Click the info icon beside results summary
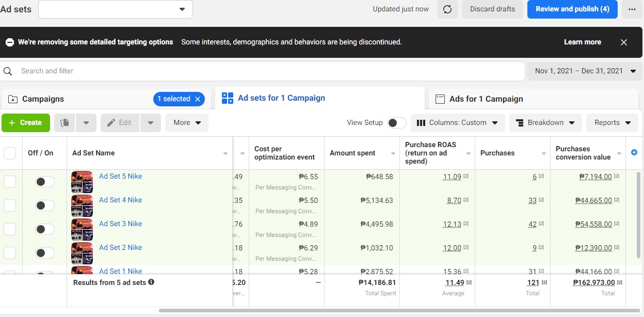 [x=151, y=282]
